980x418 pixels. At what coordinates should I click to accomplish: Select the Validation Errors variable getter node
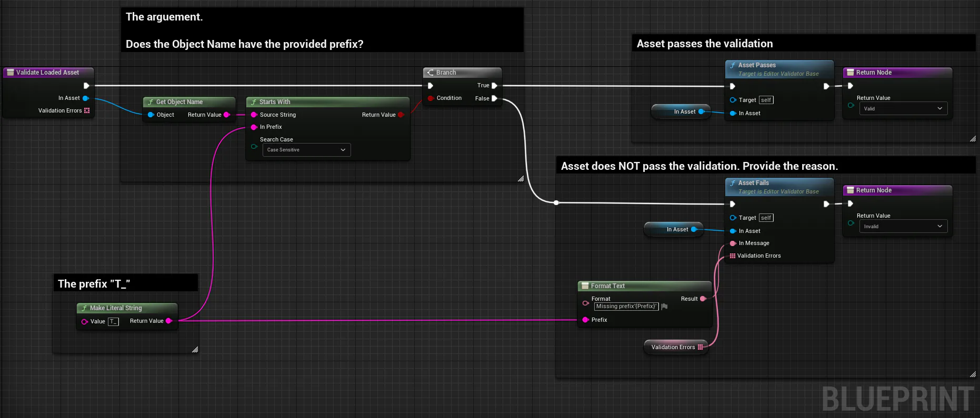(674, 347)
